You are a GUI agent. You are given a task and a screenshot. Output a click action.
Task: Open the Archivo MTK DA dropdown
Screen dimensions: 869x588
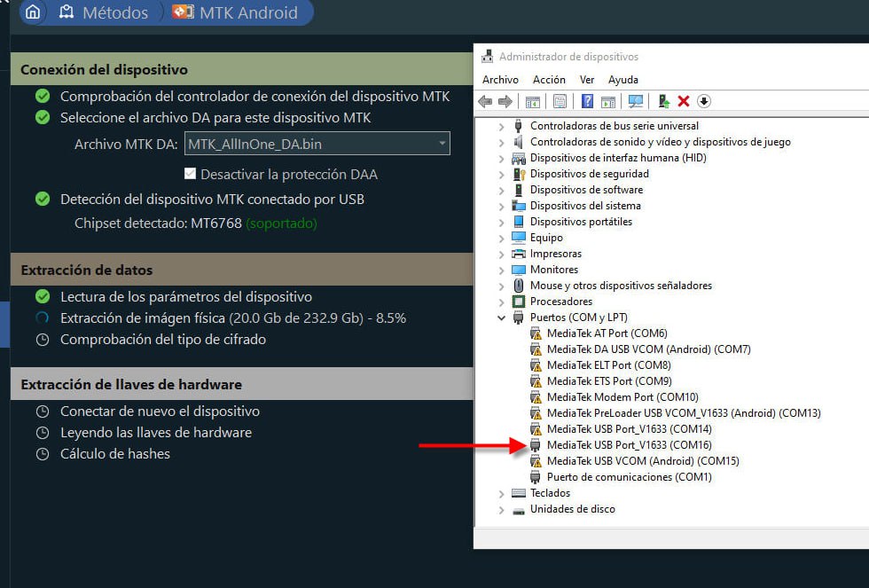coord(317,144)
